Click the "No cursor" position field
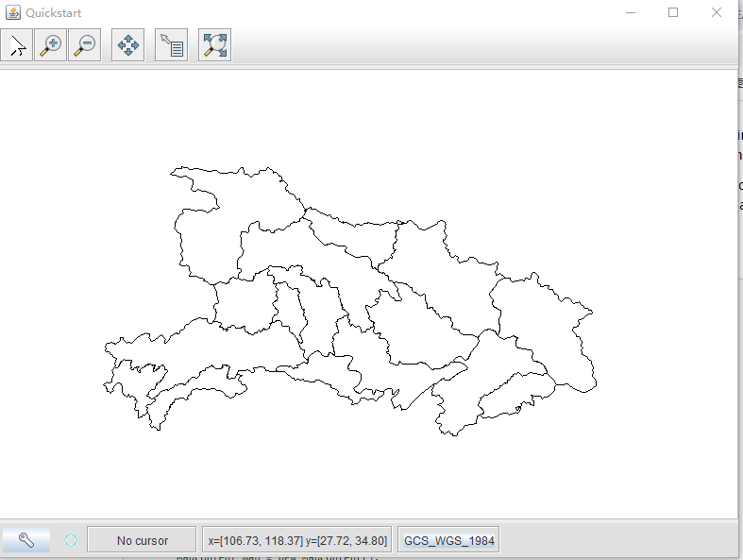The image size is (743, 560). (142, 540)
